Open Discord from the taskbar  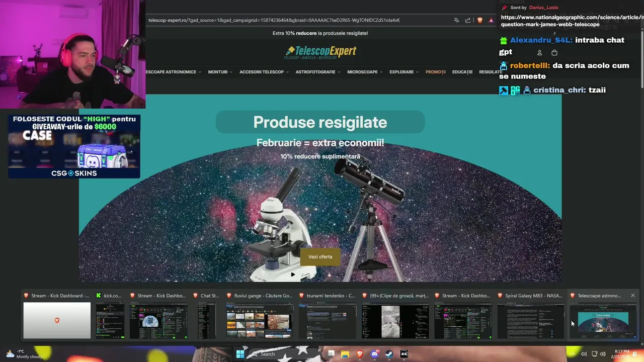(374, 354)
